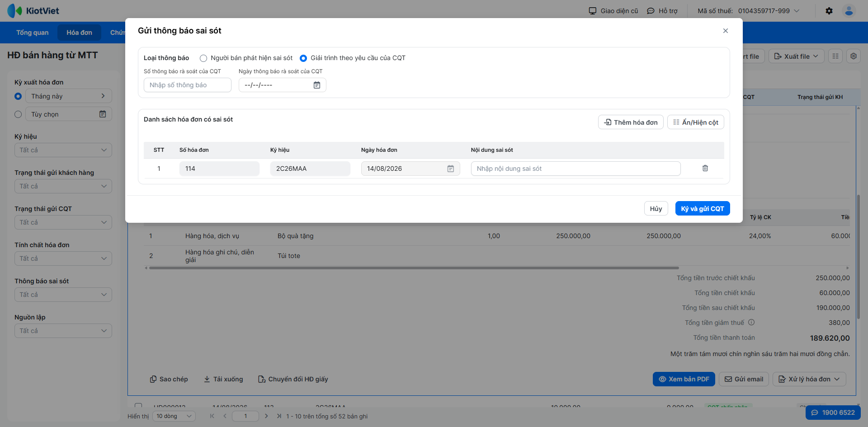Click the Ký hiệu field 2C26MAA

point(310,169)
